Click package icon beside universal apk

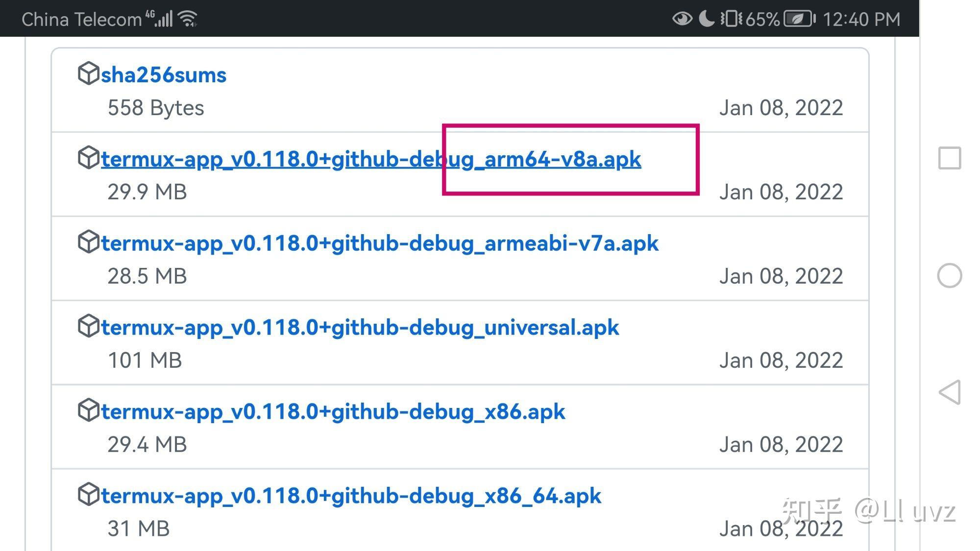tap(89, 326)
